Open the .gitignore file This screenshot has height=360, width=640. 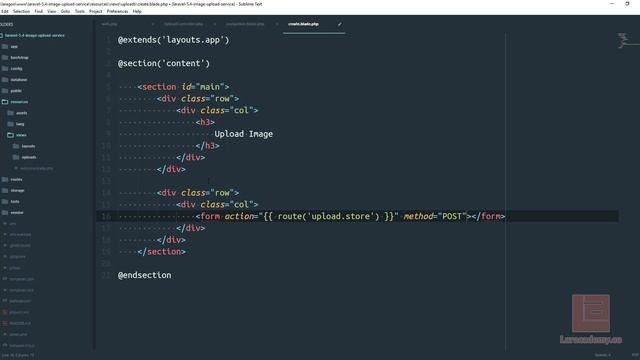18,257
